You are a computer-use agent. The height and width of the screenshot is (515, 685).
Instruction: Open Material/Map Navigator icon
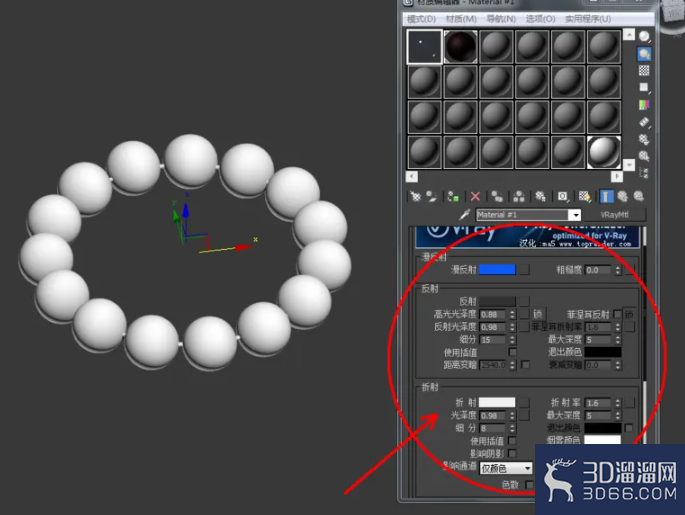[x=644, y=173]
